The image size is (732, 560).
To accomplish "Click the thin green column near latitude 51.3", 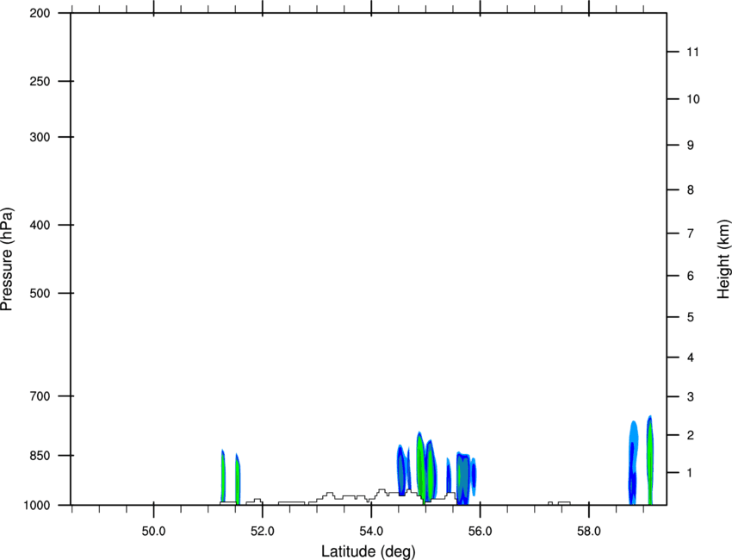I will point(223,476).
